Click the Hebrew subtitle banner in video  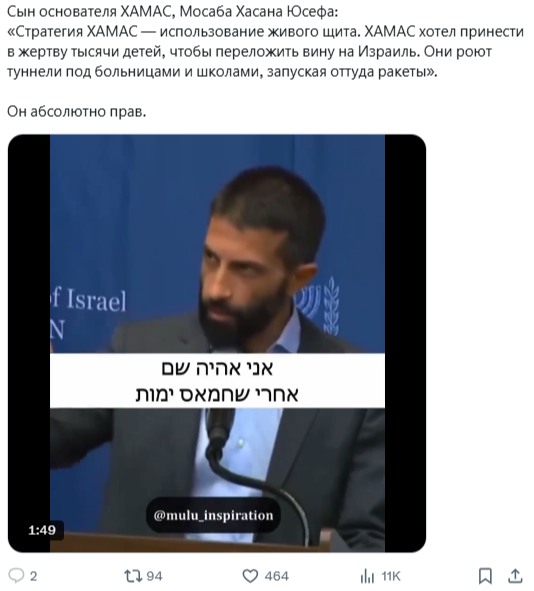[217, 381]
